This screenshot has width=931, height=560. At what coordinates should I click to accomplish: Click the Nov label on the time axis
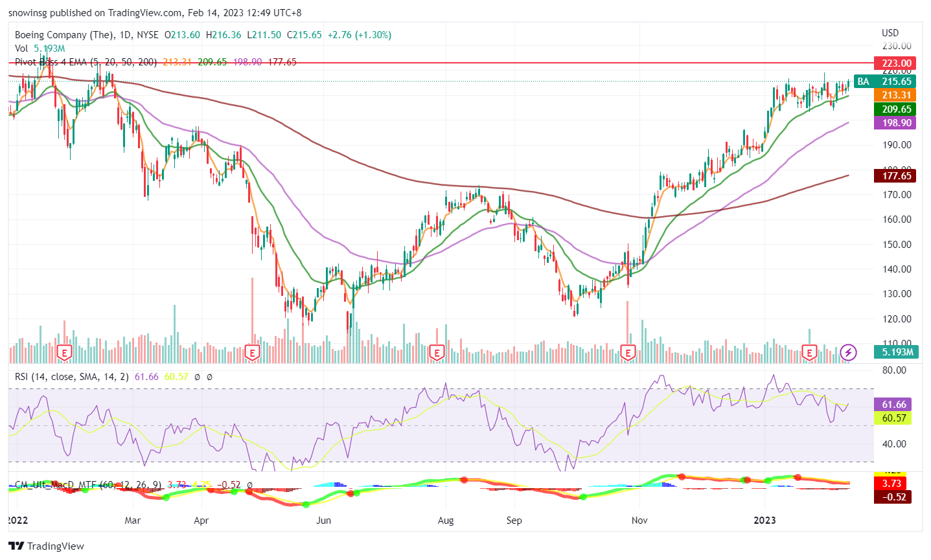tap(640, 521)
